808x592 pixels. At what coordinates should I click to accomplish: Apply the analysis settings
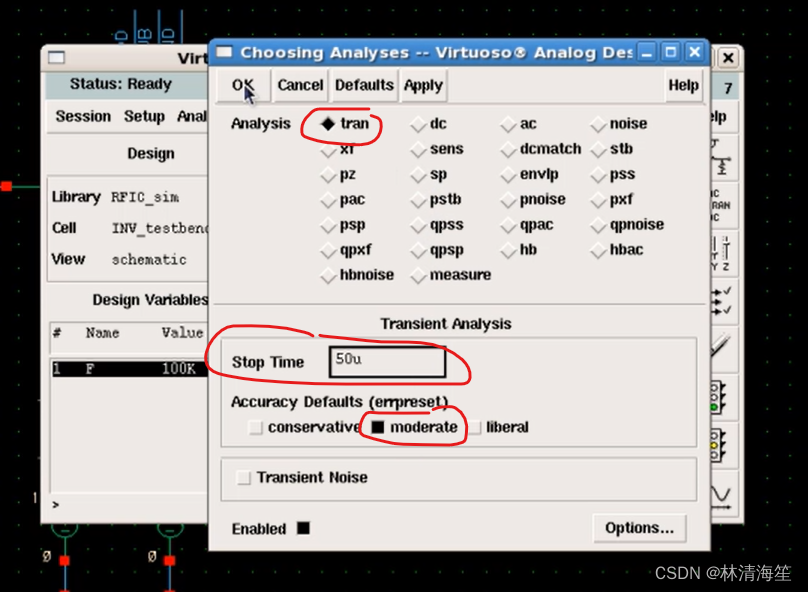click(x=423, y=85)
